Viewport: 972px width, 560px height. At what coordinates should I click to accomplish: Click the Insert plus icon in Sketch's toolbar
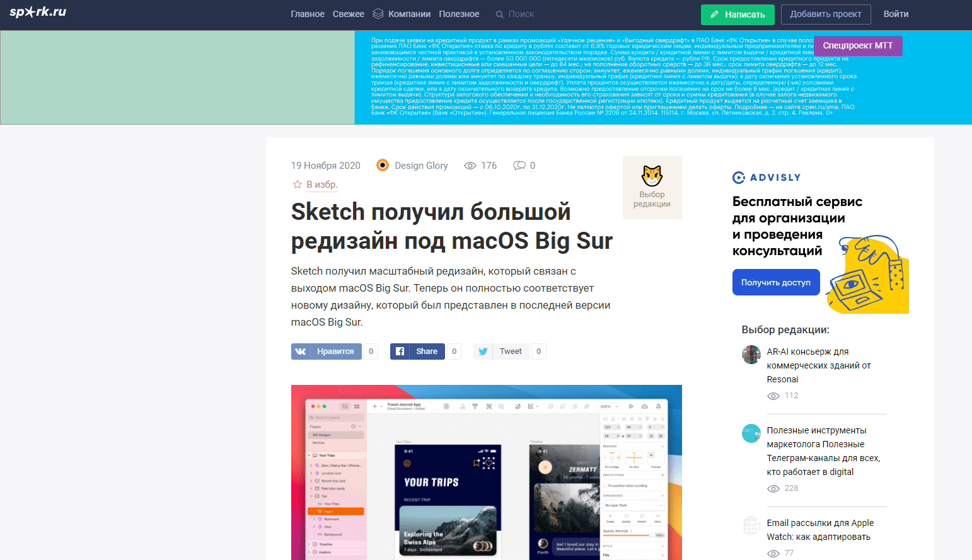click(374, 406)
